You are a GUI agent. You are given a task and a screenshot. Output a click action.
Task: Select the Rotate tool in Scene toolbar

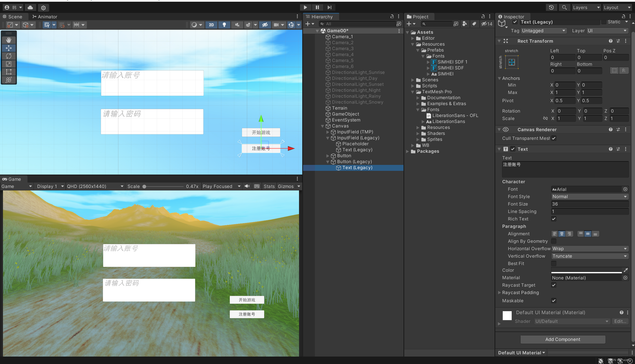point(8,56)
